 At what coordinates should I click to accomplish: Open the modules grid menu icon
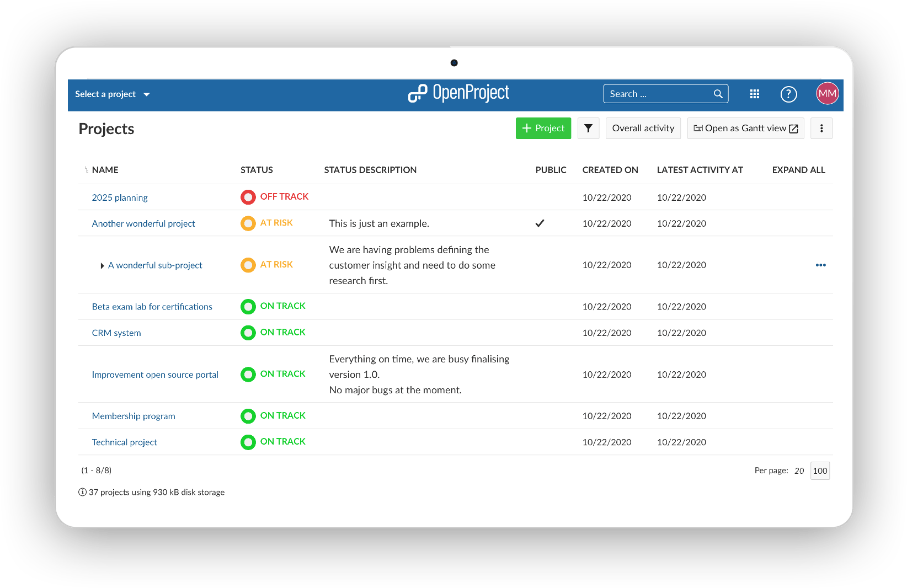coord(755,94)
